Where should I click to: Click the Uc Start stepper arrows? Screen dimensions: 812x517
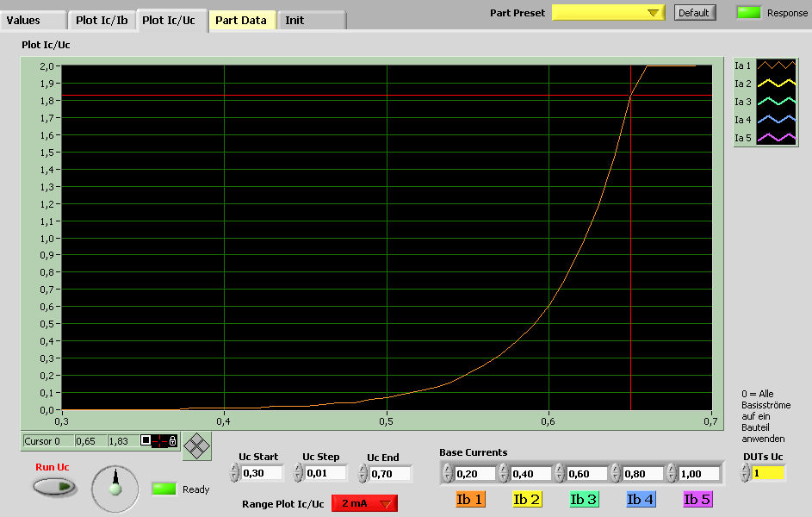[x=234, y=473]
